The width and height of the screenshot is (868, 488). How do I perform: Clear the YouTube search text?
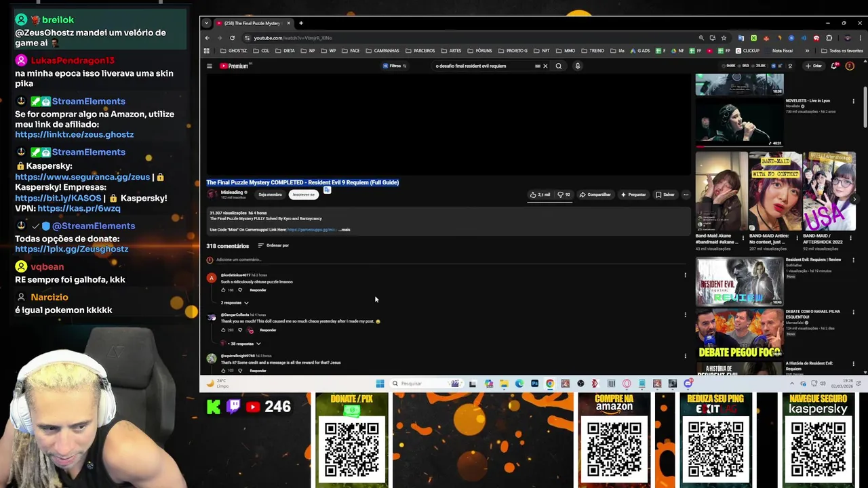point(545,66)
